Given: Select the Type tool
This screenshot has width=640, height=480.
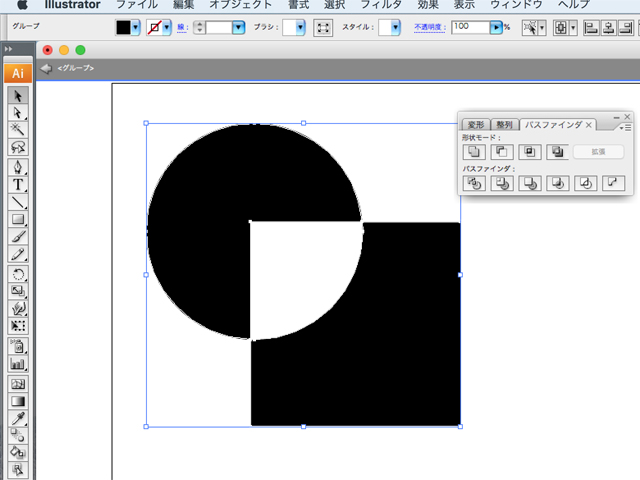Looking at the screenshot, I should click(x=18, y=184).
